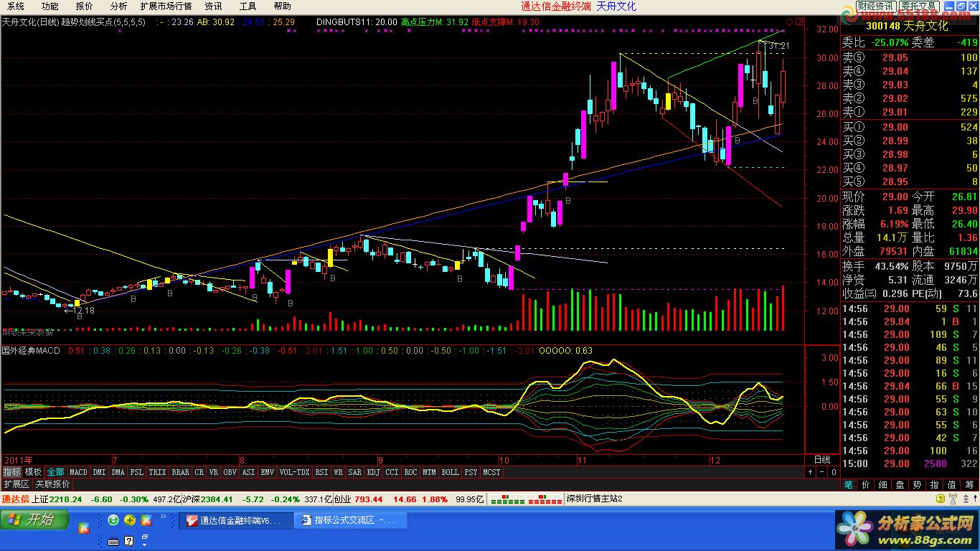The height and width of the screenshot is (551, 980).
Task: Click the 上证 index value 2218.24
Action: coord(65,499)
